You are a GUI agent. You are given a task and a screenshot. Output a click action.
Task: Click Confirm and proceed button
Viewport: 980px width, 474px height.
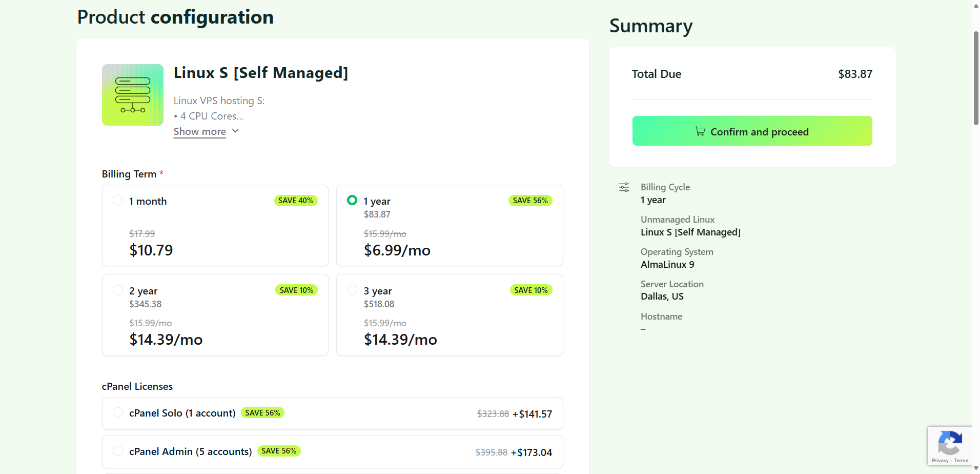[x=752, y=131]
